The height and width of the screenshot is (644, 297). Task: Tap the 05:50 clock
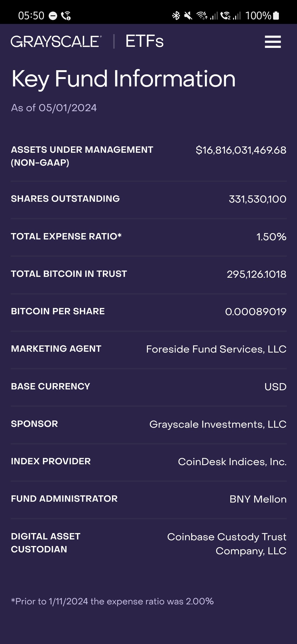click(x=31, y=16)
